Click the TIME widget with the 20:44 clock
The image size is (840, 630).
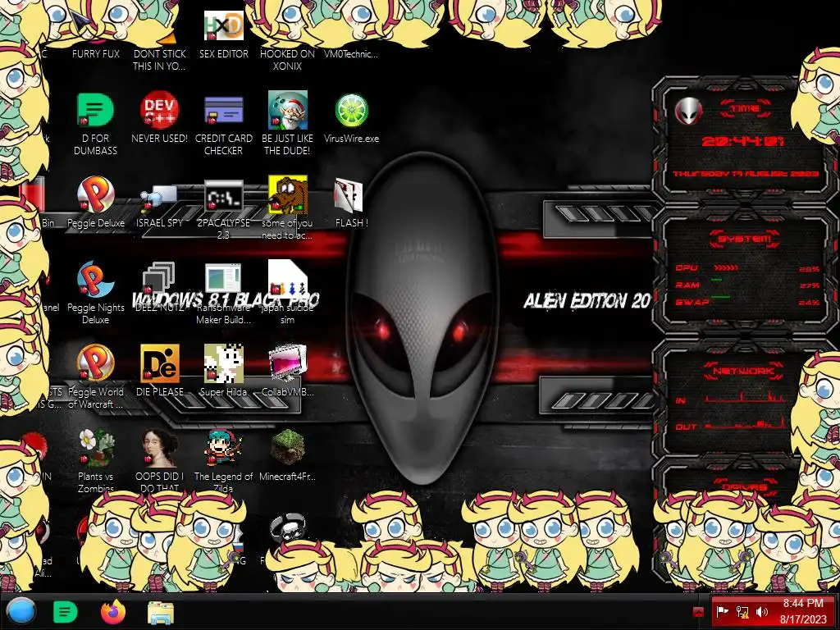coord(743,141)
